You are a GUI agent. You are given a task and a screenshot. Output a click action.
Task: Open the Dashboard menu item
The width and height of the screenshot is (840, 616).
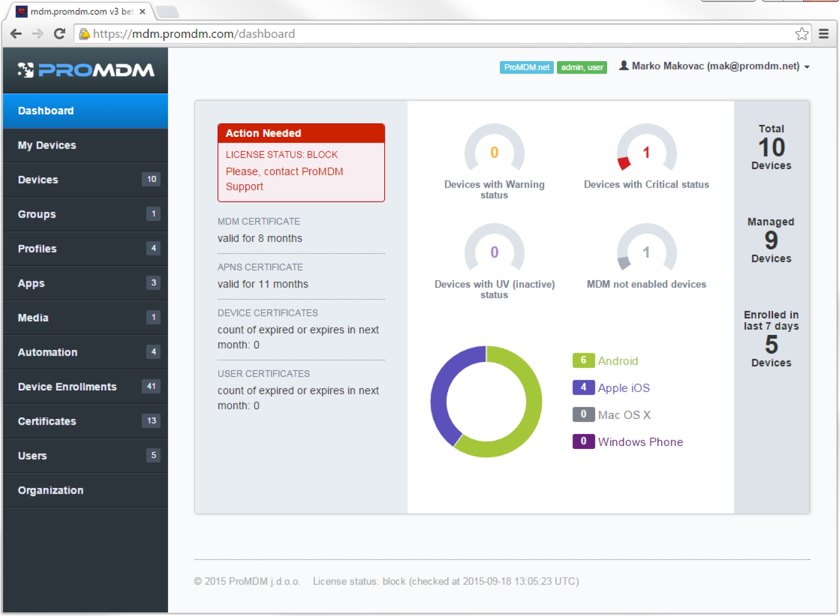[86, 111]
